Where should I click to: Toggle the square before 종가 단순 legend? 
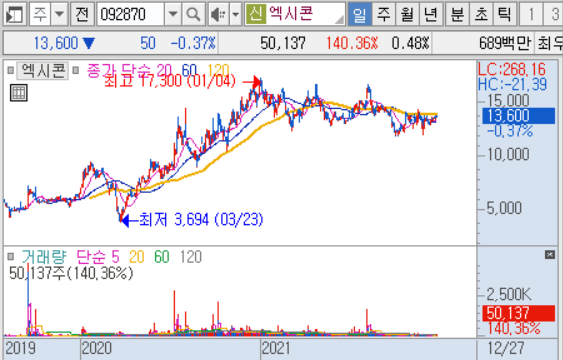pos(75,70)
